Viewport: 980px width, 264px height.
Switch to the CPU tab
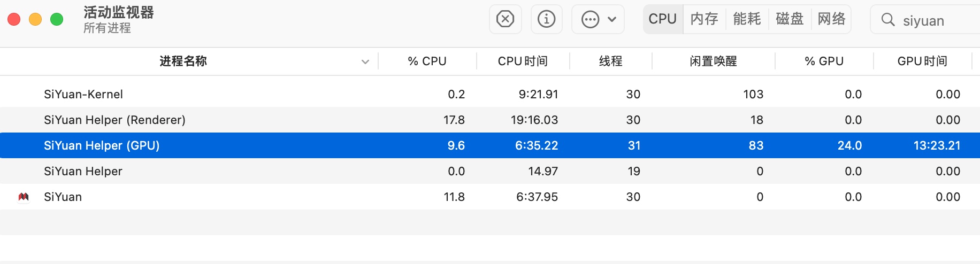tap(663, 19)
